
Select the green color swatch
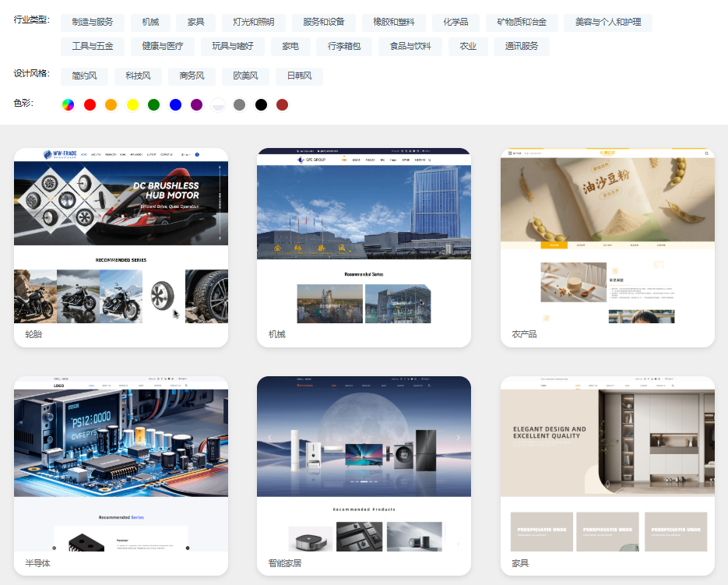(154, 104)
